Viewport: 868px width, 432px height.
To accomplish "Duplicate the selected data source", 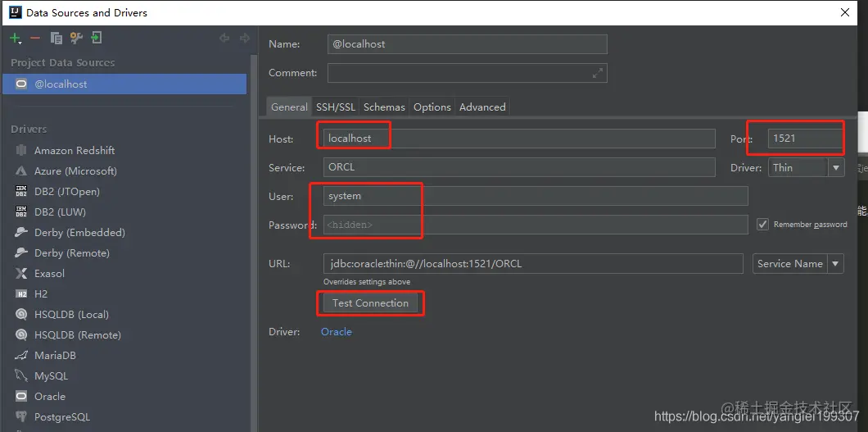I will (56, 38).
